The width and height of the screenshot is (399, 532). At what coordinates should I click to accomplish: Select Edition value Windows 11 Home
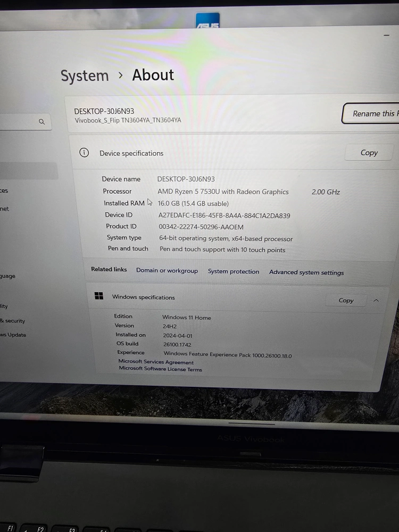(x=186, y=317)
